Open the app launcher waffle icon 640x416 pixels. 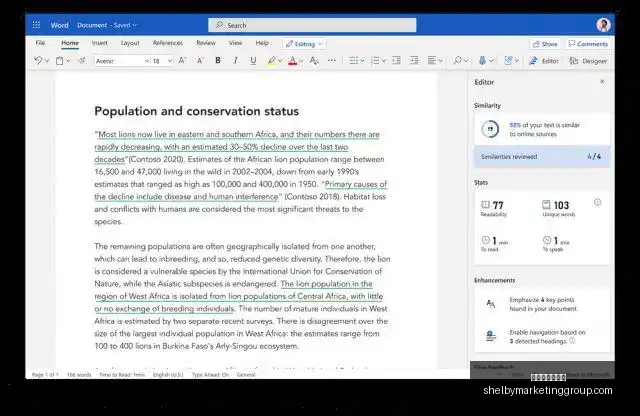[x=36, y=25]
